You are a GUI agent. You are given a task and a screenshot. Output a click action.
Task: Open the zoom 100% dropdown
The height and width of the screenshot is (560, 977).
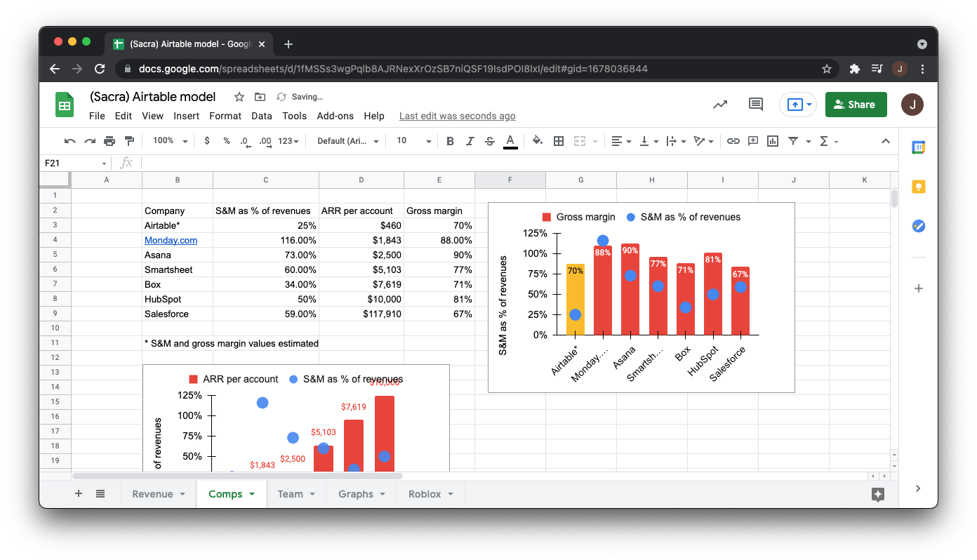coord(171,141)
